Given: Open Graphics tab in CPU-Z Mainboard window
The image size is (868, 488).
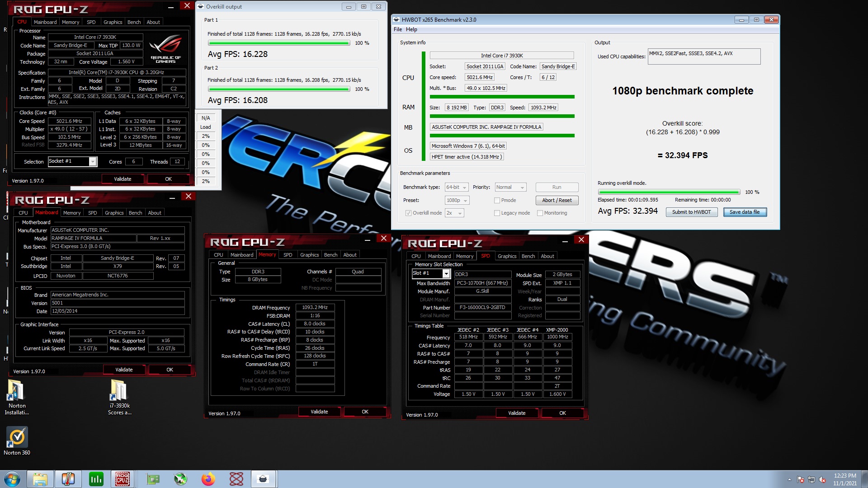Looking at the screenshot, I should click(x=114, y=213).
